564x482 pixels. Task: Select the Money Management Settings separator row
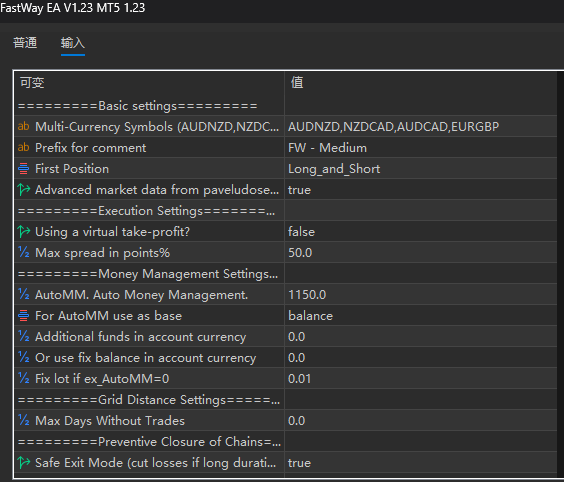coord(286,274)
